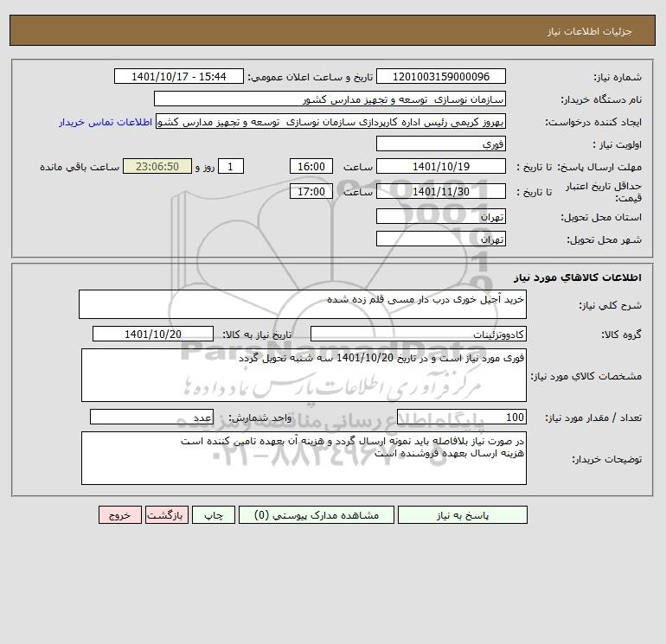Click the request creator field بهروز کریمی
This screenshot has height=644, width=666.
(331, 122)
